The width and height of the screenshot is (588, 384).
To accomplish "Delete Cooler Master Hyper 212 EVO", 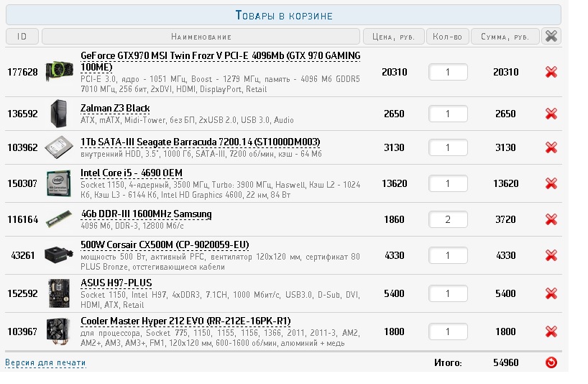I will 551,332.
